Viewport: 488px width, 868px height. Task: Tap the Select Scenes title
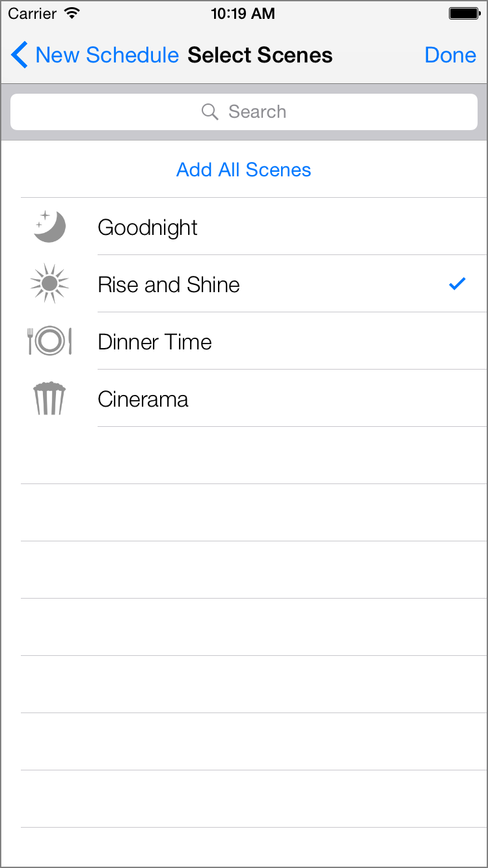tap(260, 55)
